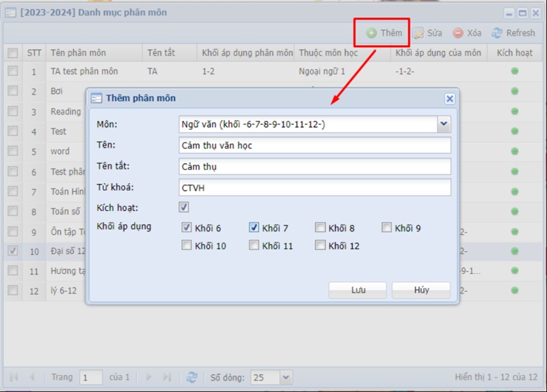Click the green status dot in row 1
This screenshot has width=547, height=392.
coord(515,71)
